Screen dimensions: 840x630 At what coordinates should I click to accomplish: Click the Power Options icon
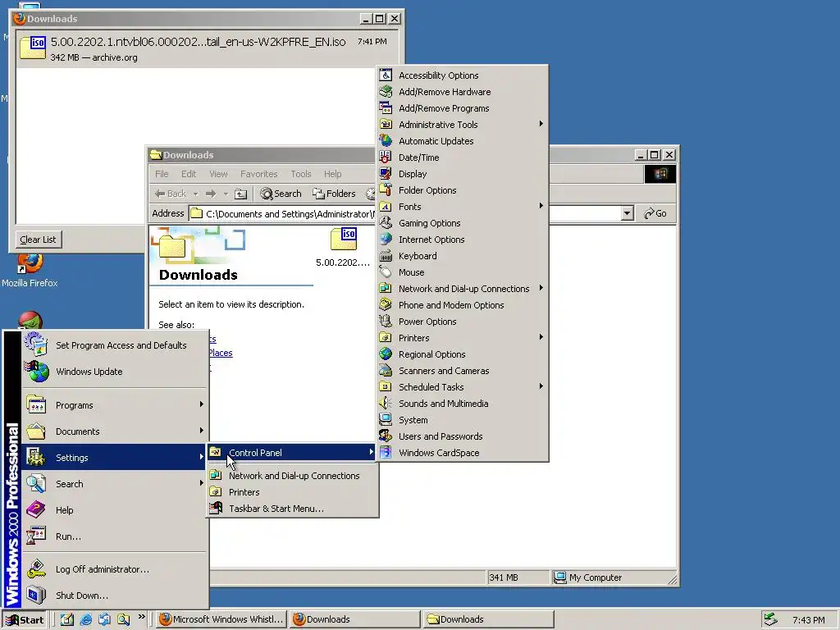tap(386, 321)
